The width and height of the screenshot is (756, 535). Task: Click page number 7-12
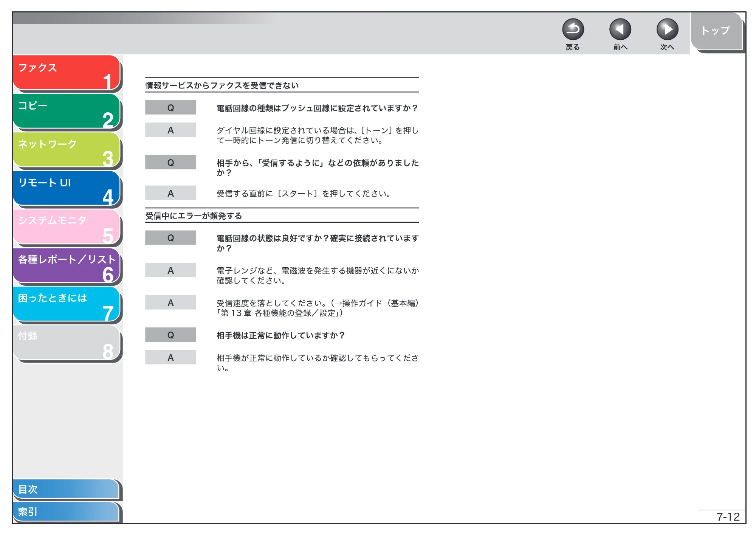point(728,517)
